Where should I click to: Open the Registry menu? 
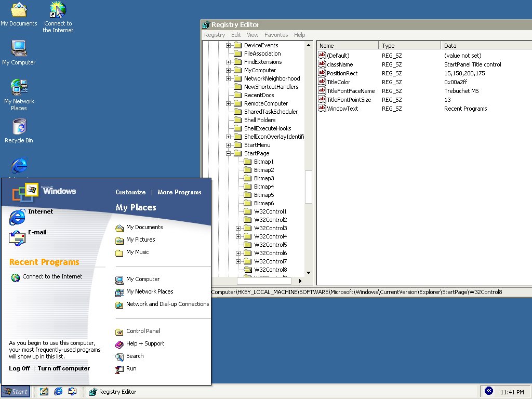click(215, 35)
